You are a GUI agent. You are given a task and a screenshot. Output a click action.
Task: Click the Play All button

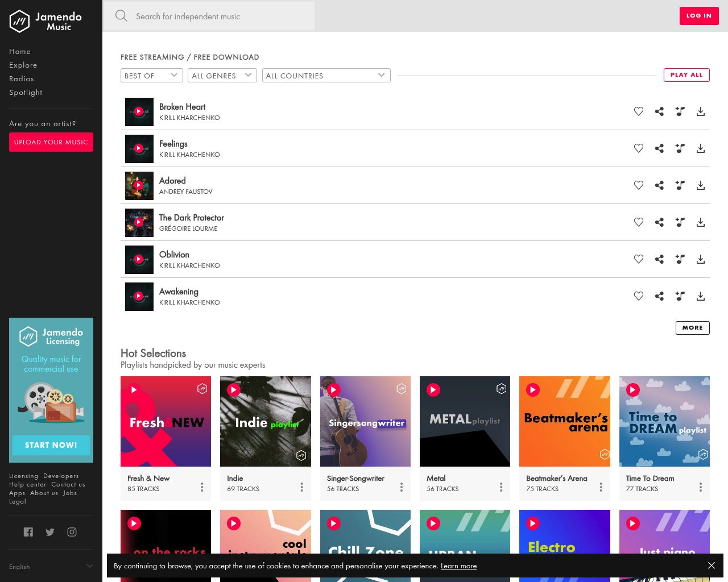click(x=686, y=75)
